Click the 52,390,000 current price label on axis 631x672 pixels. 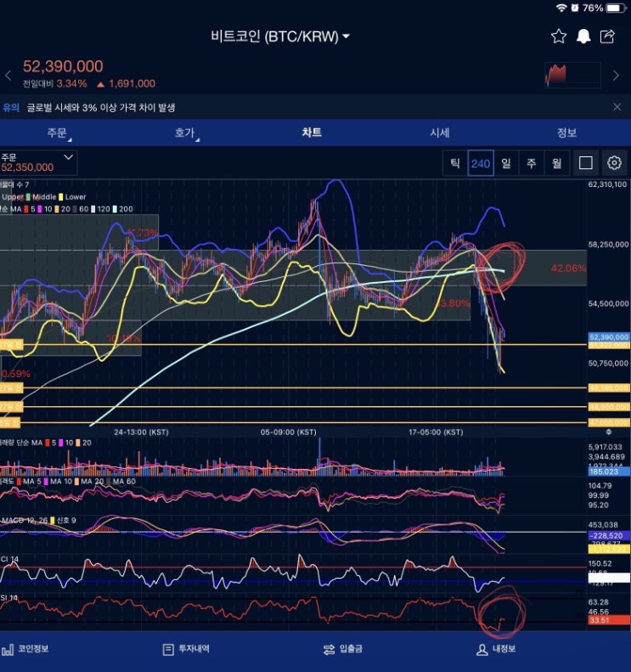pos(609,337)
